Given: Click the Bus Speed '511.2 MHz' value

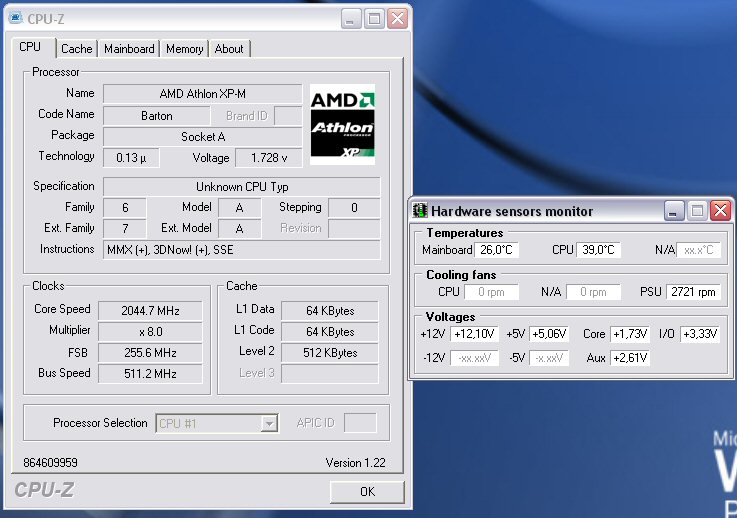Looking at the screenshot, I should (150, 374).
